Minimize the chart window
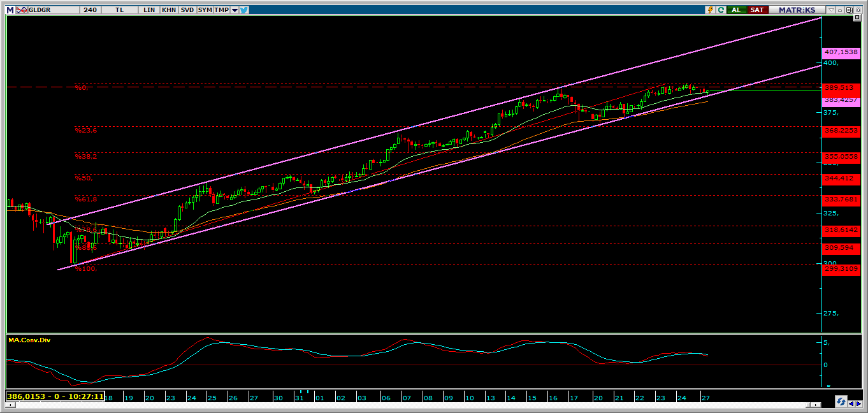The height and width of the screenshot is (413, 868). point(840,10)
